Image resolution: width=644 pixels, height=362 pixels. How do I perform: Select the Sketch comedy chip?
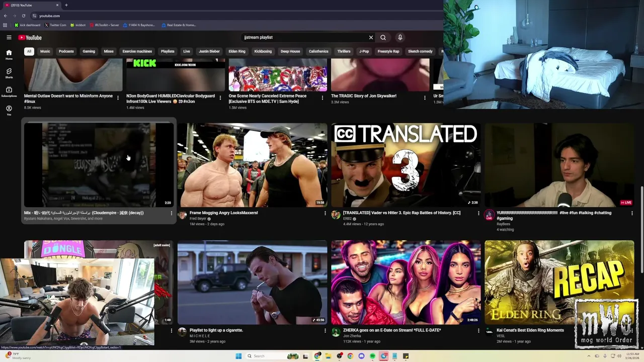(x=420, y=51)
